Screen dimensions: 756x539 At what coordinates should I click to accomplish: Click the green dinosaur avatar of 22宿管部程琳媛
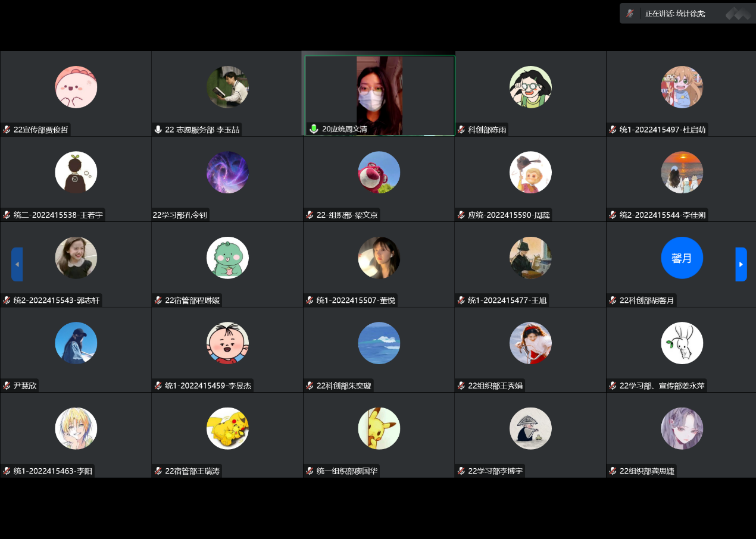click(x=227, y=258)
